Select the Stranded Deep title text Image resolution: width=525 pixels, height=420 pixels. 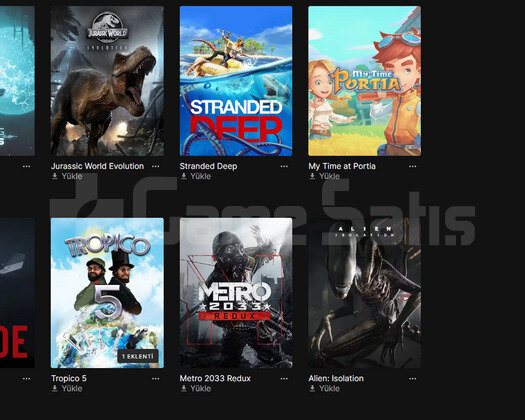tap(208, 166)
